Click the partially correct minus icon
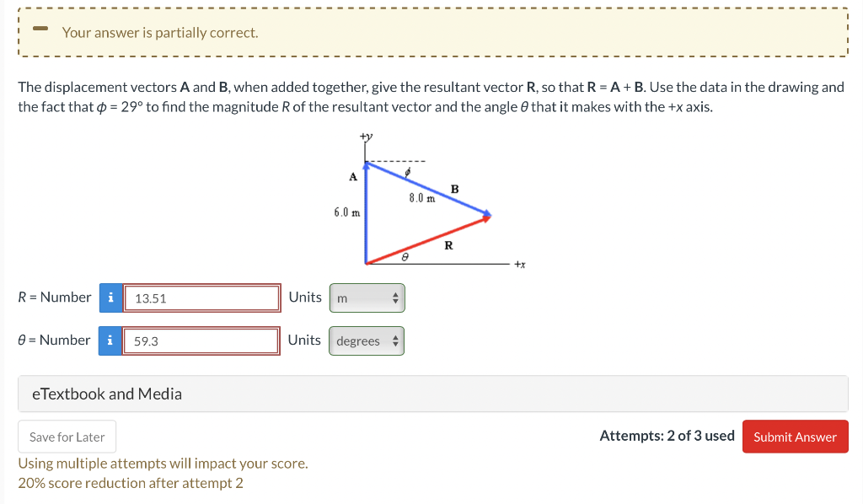 [x=39, y=27]
